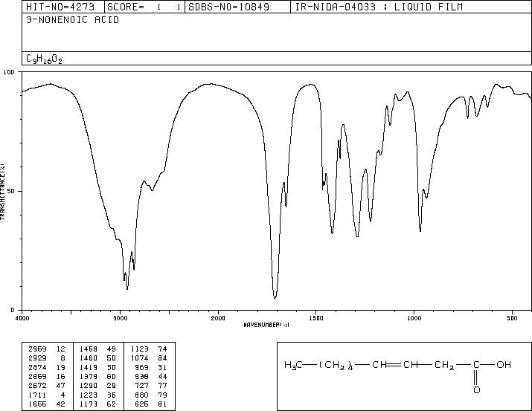This screenshot has width=532, height=411.
Task: Click the WAVENUMBER axis title
Action: (266, 325)
